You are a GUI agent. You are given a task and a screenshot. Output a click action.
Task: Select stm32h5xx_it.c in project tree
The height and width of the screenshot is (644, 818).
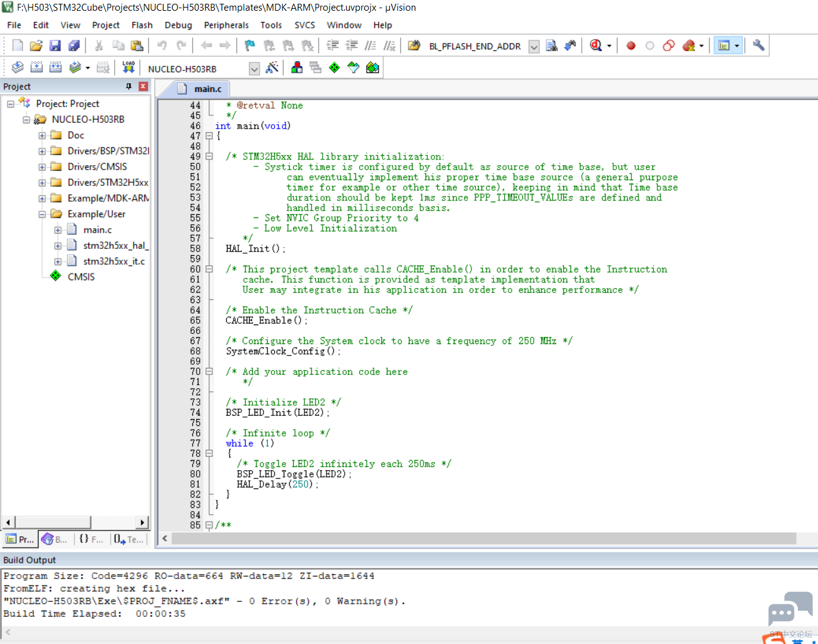[113, 262]
